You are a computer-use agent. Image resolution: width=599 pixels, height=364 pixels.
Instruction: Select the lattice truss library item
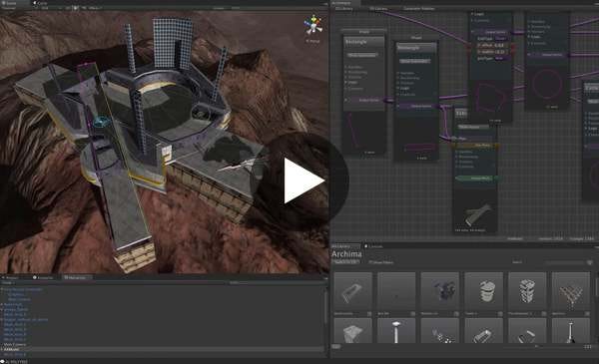point(571,291)
